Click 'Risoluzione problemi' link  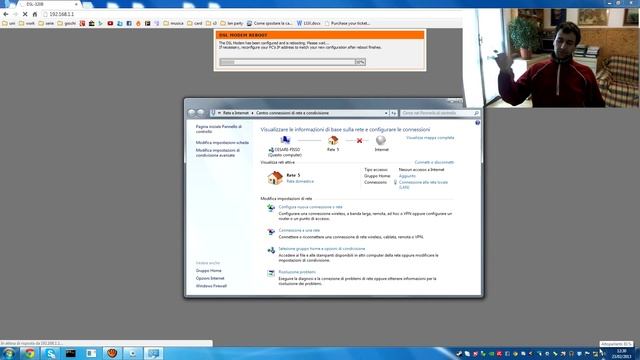(297, 272)
